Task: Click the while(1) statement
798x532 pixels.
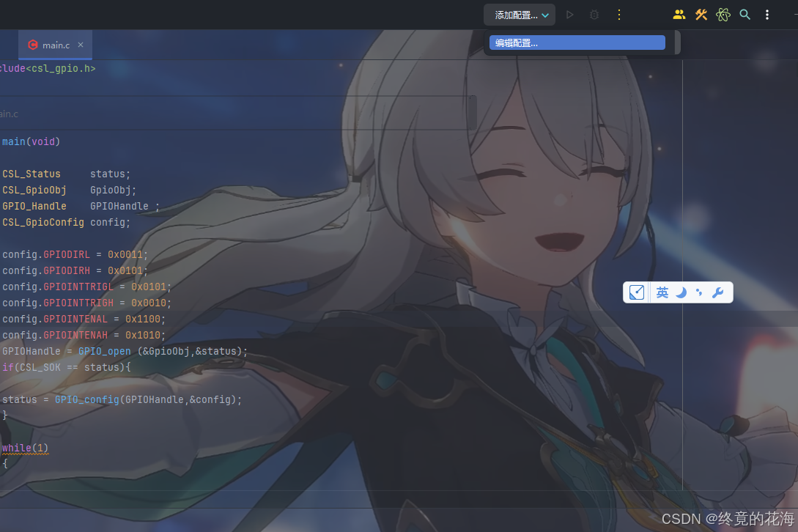Action: tap(26, 448)
